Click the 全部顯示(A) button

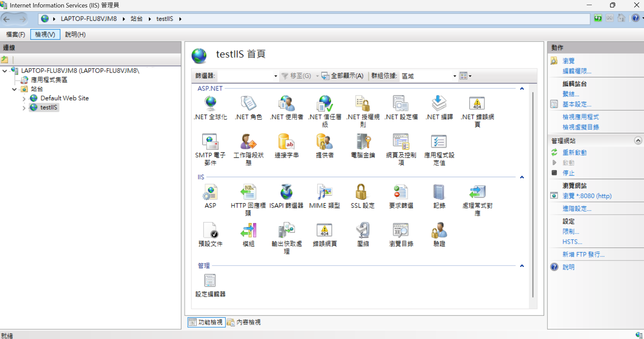point(342,76)
